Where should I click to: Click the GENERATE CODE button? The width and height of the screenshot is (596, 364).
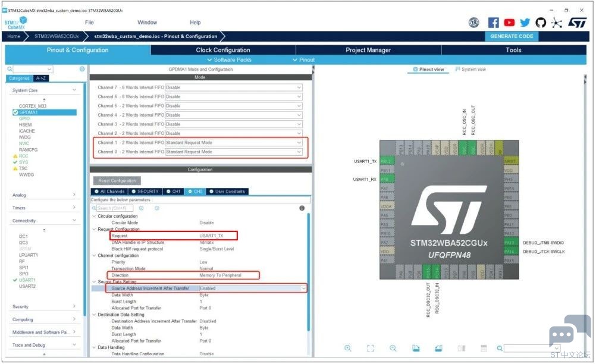click(512, 36)
